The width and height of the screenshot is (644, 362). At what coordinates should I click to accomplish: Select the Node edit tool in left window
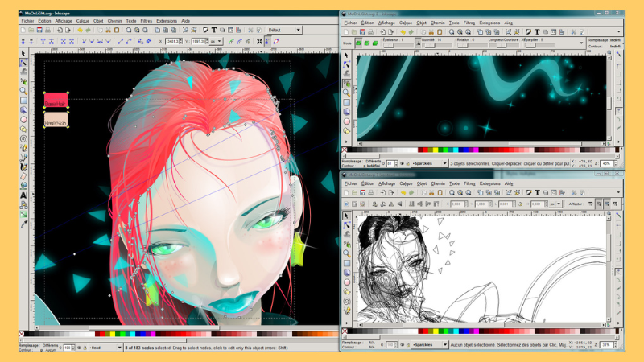[x=23, y=62]
